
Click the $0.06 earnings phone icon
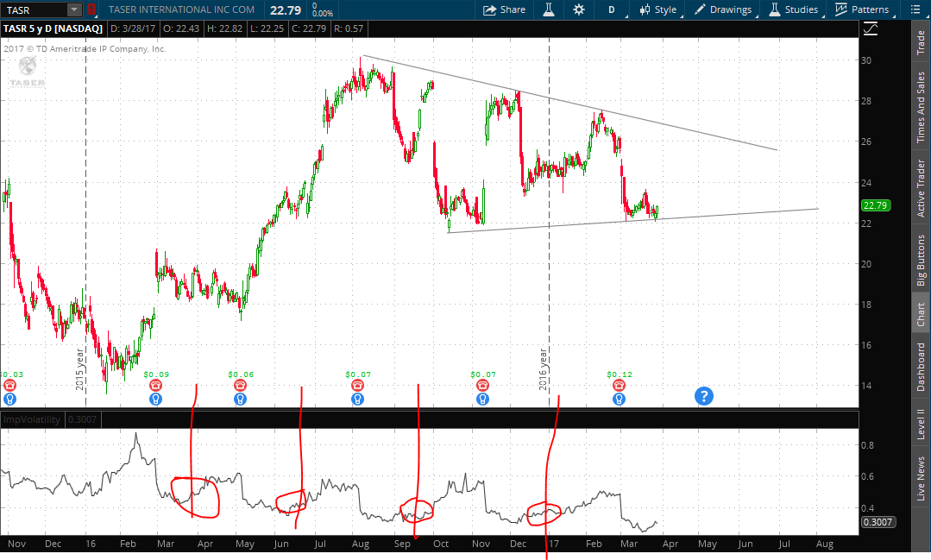[x=240, y=385]
